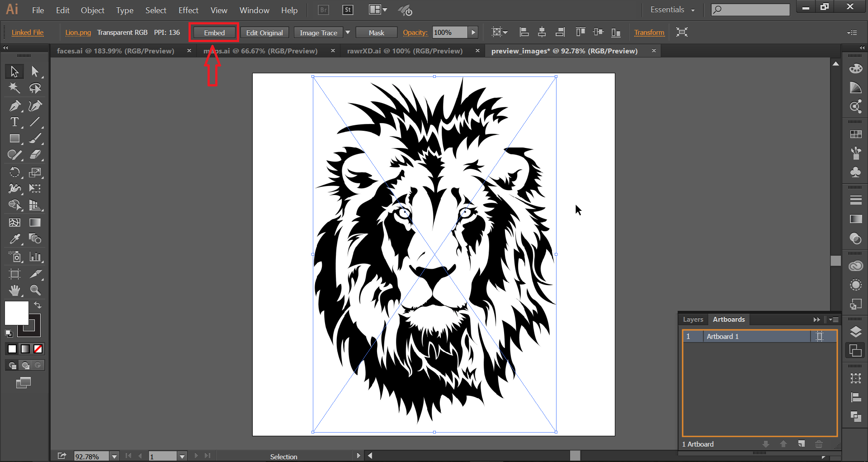Select the Rectangle tool
Image resolution: width=868 pixels, height=462 pixels.
tap(14, 138)
